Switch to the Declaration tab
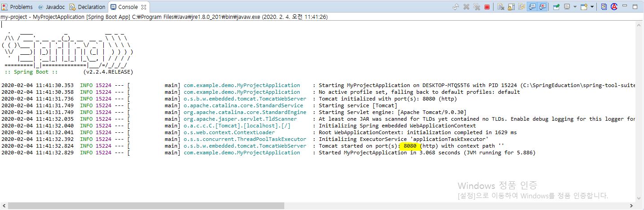644x210 pixels. click(x=88, y=7)
